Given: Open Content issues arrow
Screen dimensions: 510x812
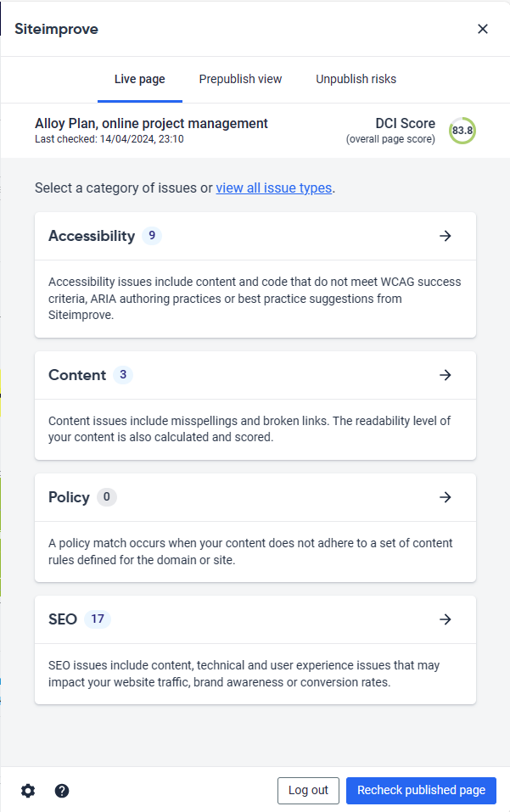Looking at the screenshot, I should coord(446,375).
